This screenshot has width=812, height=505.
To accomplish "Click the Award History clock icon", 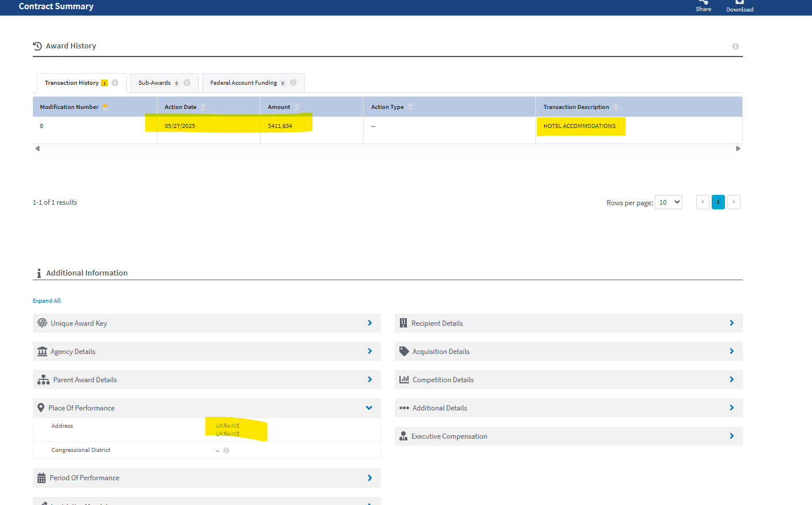I will pyautogui.click(x=37, y=46).
